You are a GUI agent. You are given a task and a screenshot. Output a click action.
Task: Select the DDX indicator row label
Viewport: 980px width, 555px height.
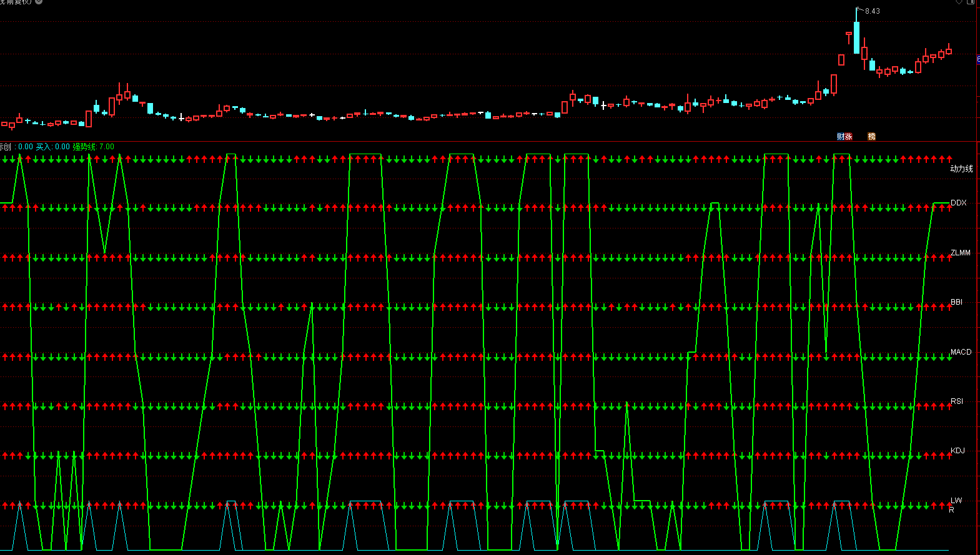tap(958, 203)
